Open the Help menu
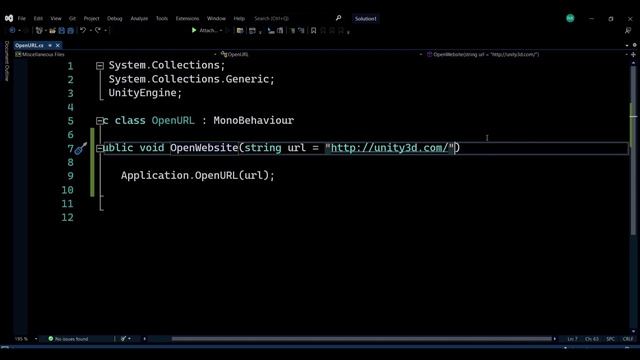The height and width of the screenshot is (360, 640). 239,18
